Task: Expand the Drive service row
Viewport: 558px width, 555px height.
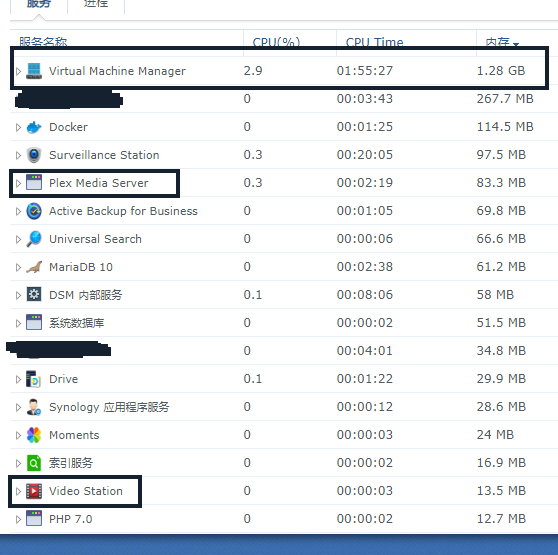Action: point(19,379)
